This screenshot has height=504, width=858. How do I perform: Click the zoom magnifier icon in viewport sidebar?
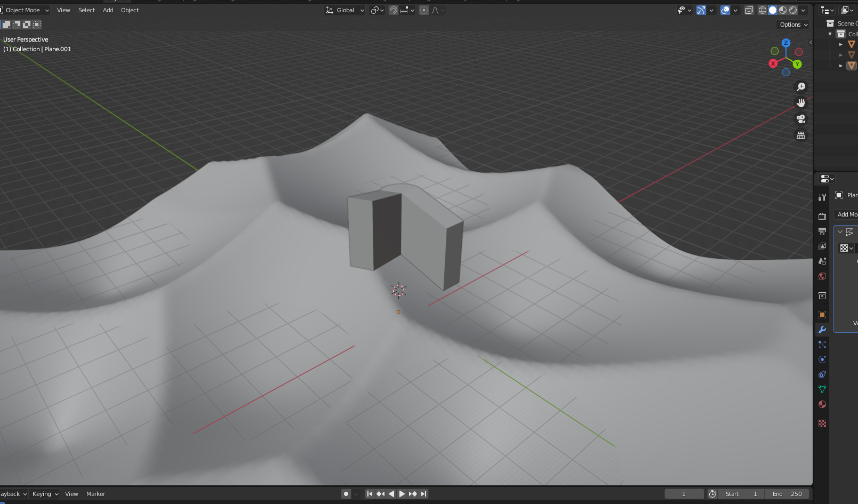[801, 86]
